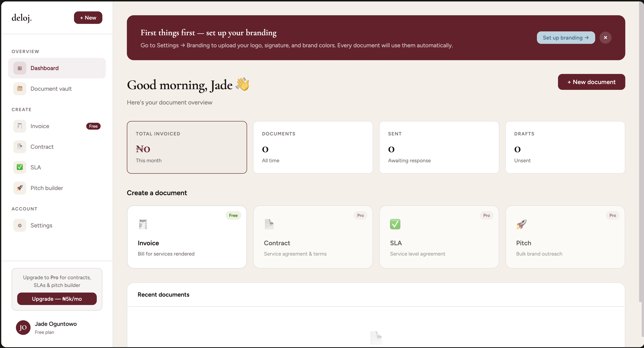Select Contract in the sidebar
Screen dimensions: 644x348
tap(57, 147)
